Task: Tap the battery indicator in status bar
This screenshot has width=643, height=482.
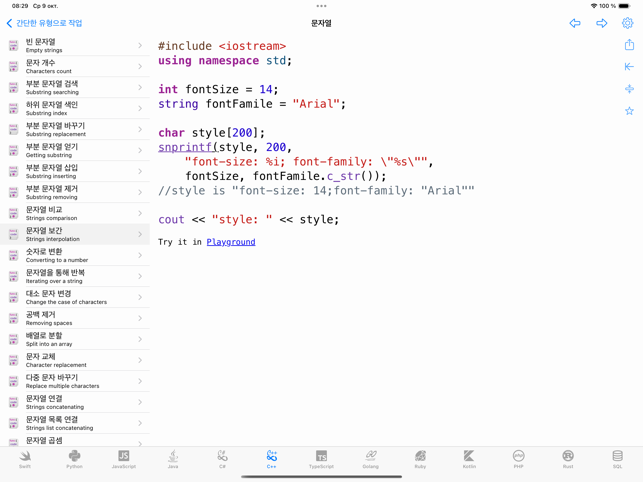Action: coord(624,6)
